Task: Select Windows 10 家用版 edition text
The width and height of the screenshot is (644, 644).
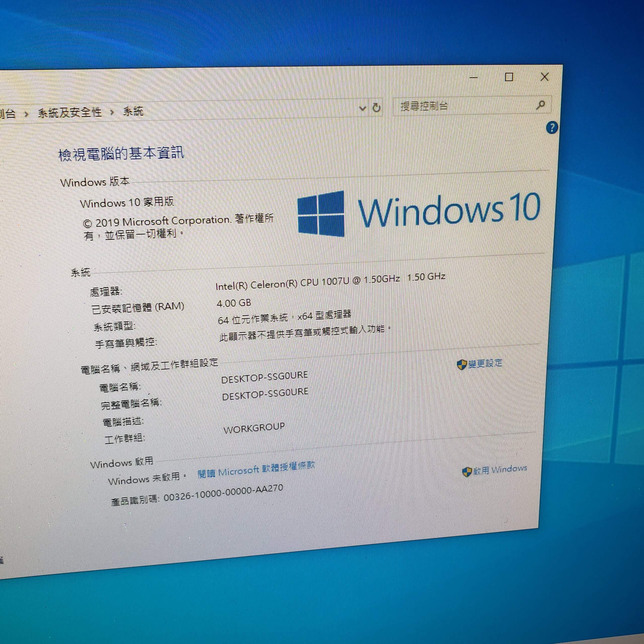Action: coord(127,202)
